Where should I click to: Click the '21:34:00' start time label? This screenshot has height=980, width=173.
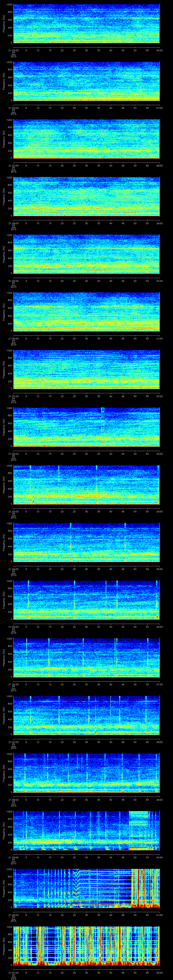pos(13,569)
